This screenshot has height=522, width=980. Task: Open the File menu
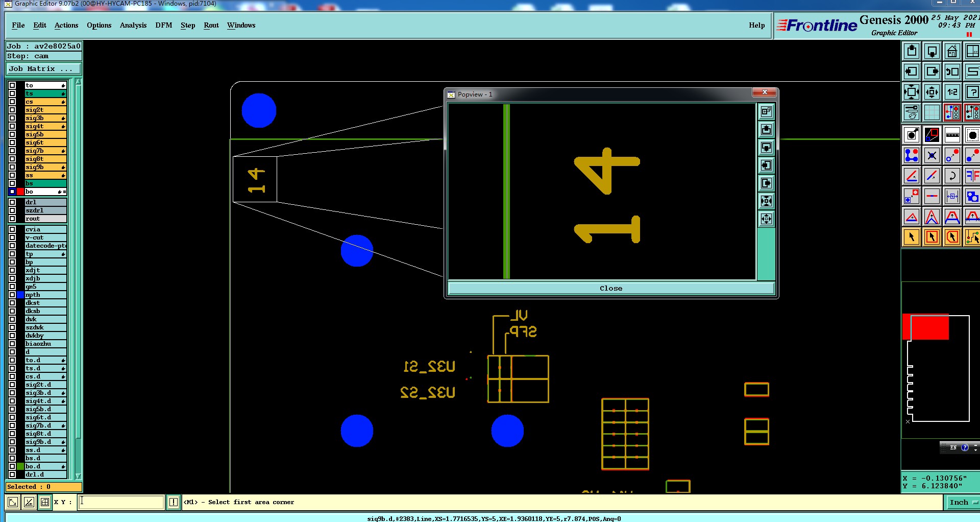click(18, 25)
